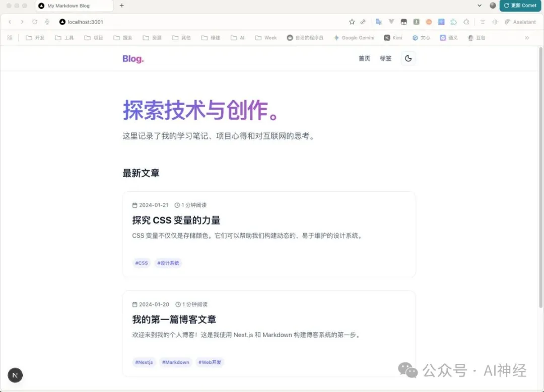Open the 开发 bookmarks folder
The height and width of the screenshot is (392, 544).
[35, 37]
